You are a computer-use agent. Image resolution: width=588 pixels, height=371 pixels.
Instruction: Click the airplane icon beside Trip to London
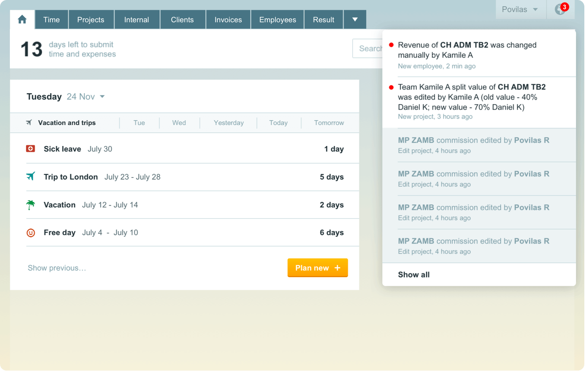coord(31,176)
